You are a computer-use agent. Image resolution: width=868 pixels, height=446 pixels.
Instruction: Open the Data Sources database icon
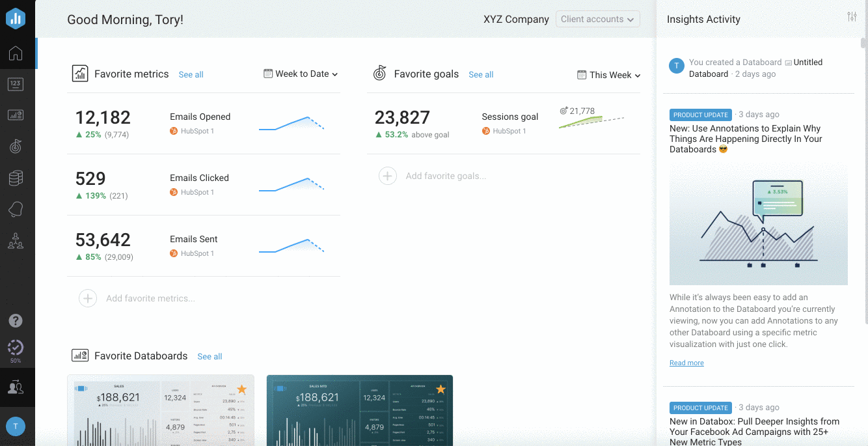[16, 178]
